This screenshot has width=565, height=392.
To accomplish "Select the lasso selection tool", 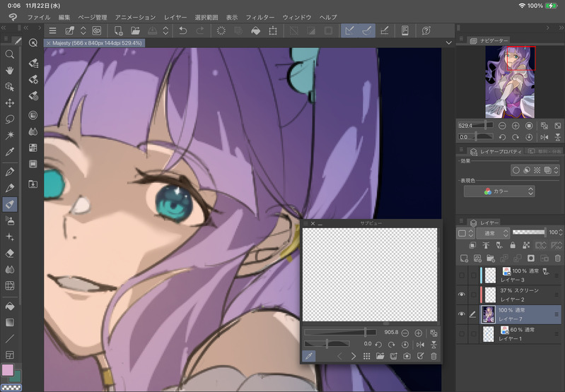I will point(10,119).
